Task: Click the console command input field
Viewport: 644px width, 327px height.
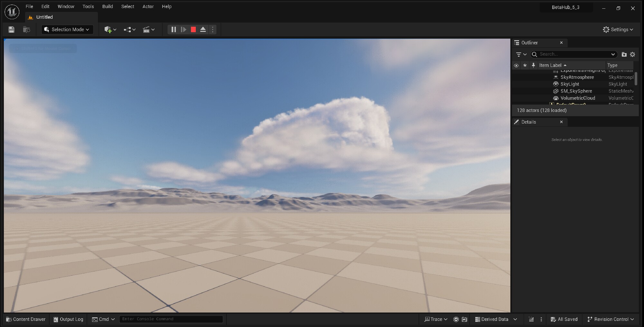Action: pos(171,319)
